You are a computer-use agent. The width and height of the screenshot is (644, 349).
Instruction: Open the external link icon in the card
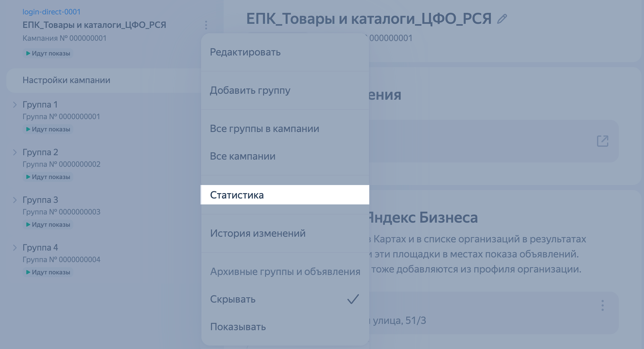(x=602, y=141)
